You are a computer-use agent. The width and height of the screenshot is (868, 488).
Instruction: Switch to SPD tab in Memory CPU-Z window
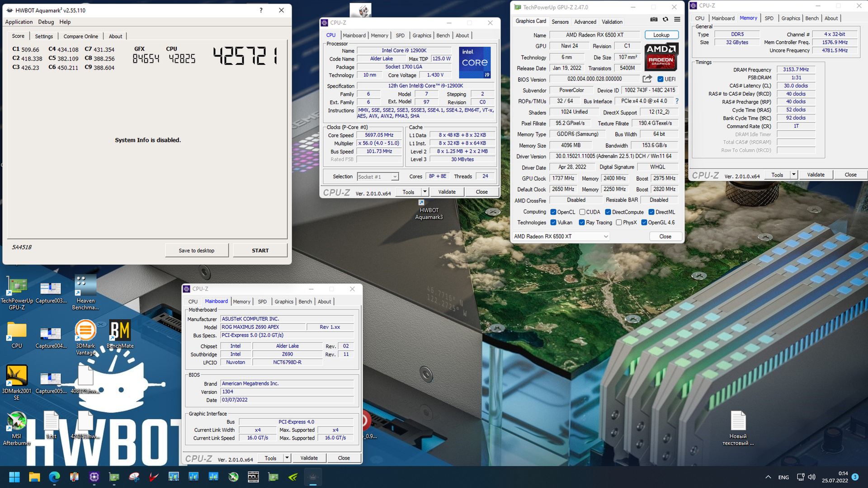[x=769, y=18]
